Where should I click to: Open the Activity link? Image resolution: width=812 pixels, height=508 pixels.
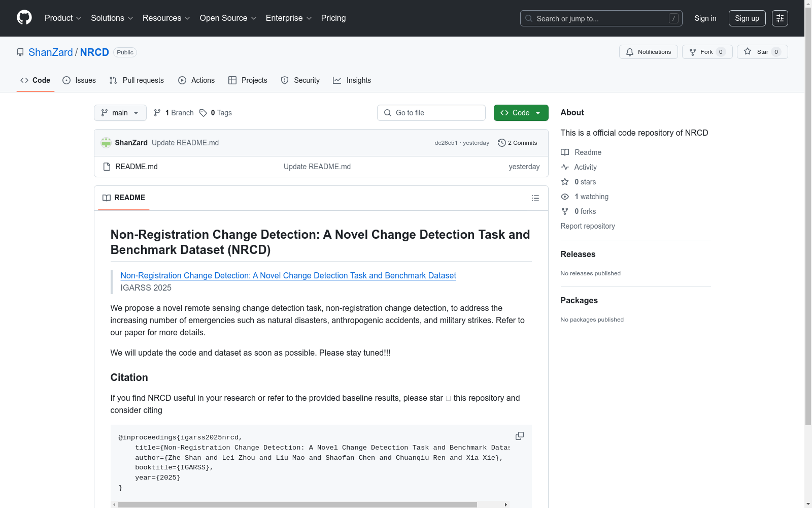pos(579,167)
